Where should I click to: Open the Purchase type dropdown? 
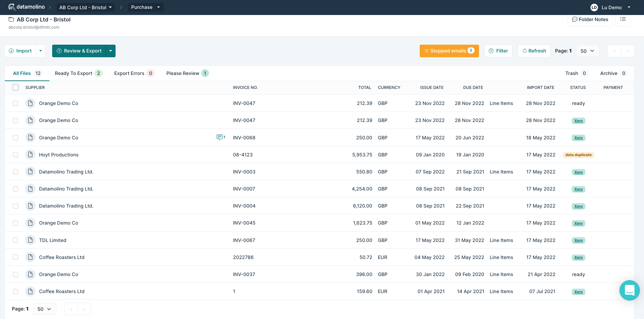(146, 7)
